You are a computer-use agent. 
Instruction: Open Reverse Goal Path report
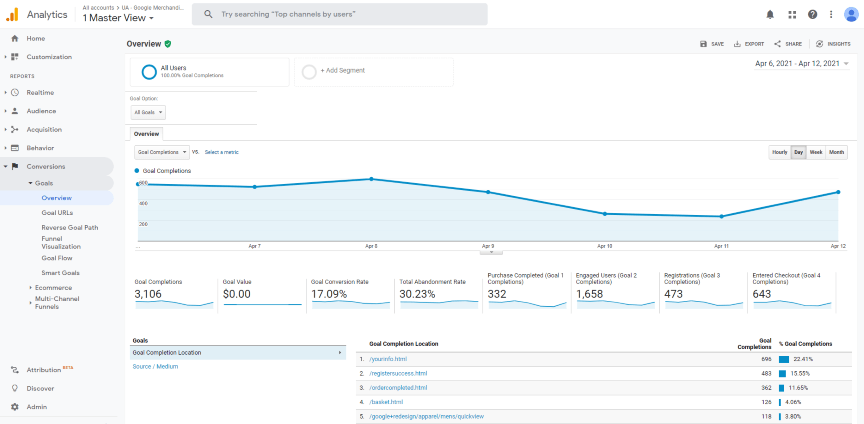coord(69,228)
